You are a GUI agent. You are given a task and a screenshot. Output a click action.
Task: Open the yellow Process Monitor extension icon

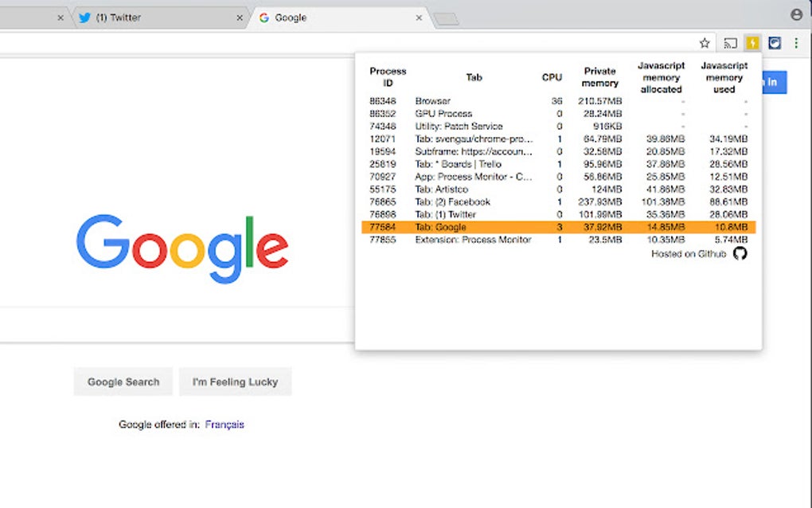(x=752, y=43)
